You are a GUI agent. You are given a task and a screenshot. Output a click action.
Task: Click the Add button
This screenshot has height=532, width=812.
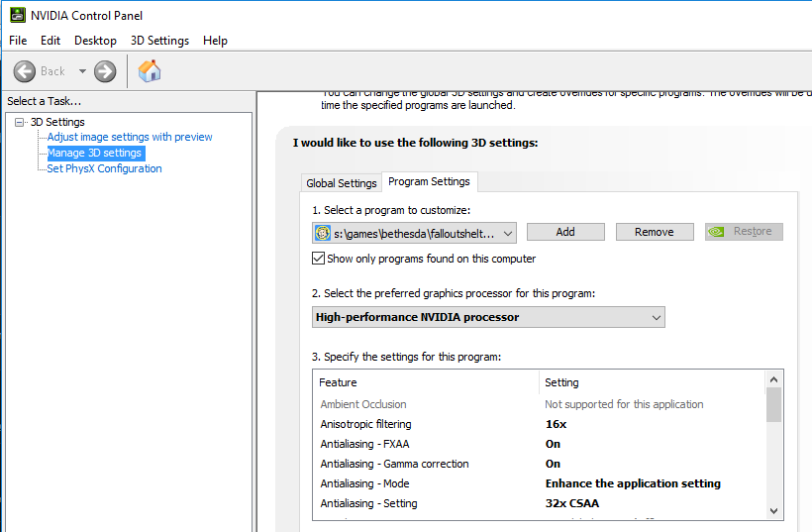pos(565,232)
